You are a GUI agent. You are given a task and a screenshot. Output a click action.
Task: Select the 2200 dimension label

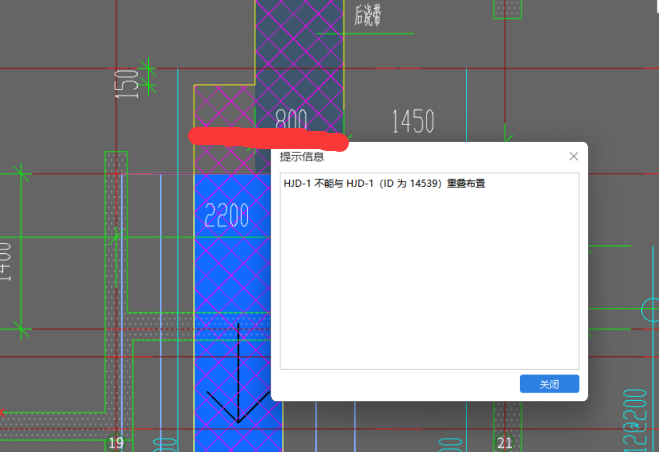[x=227, y=216]
